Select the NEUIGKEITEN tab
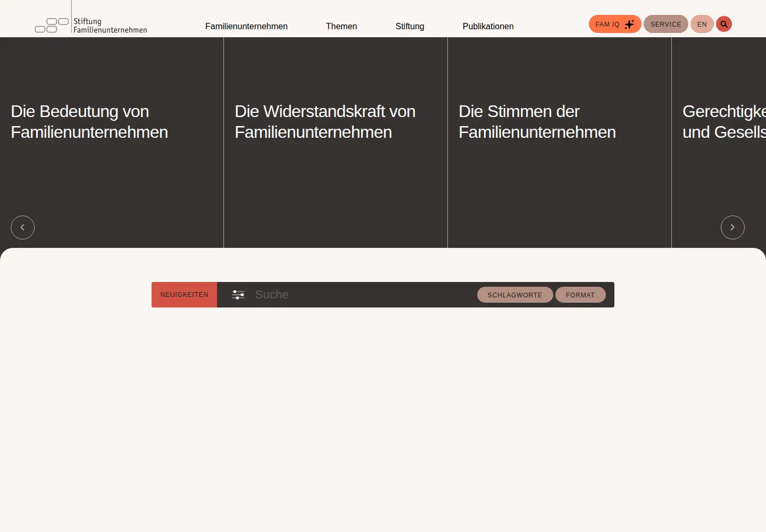 (x=184, y=295)
